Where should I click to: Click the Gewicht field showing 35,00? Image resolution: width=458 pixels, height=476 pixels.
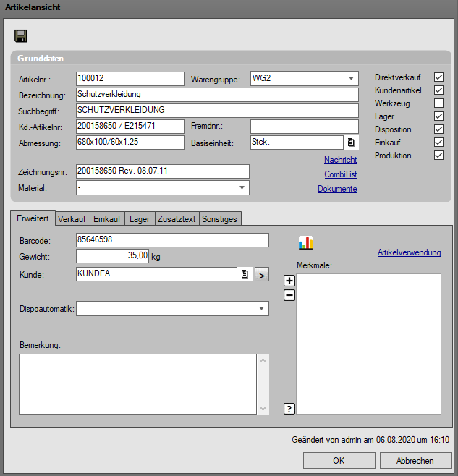pyautogui.click(x=112, y=256)
